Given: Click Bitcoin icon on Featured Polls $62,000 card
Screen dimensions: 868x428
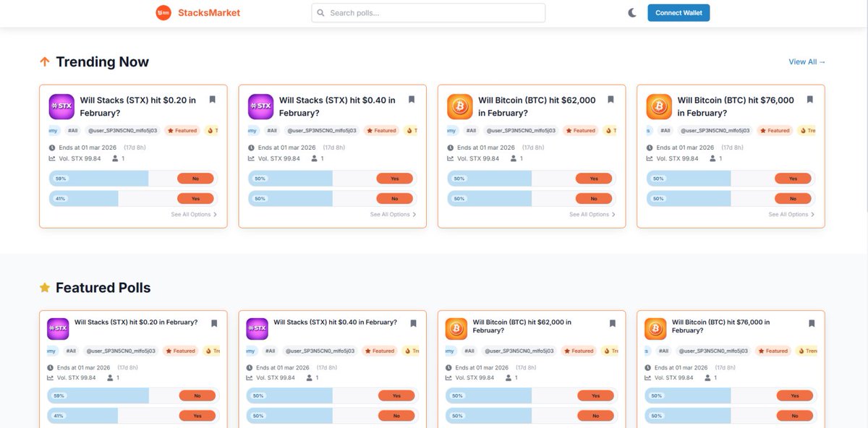Looking at the screenshot, I should [456, 329].
